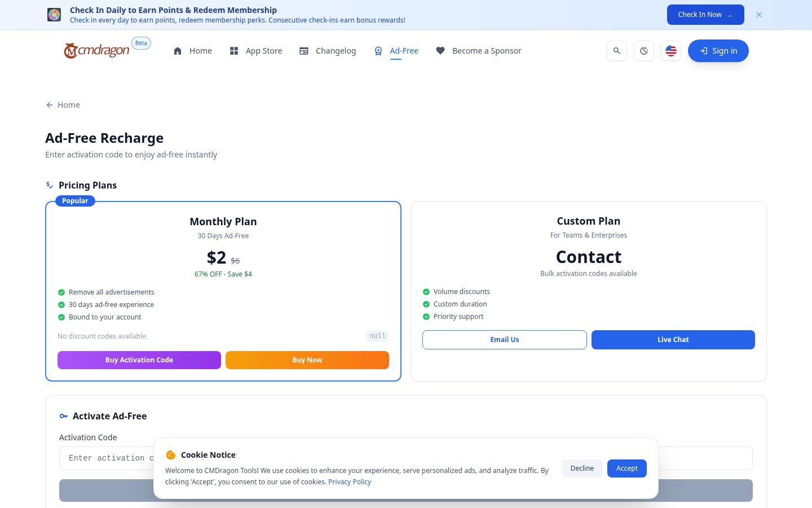This screenshot has width=812, height=508.
Task: Click the Changelog nav icon
Action: point(304,51)
